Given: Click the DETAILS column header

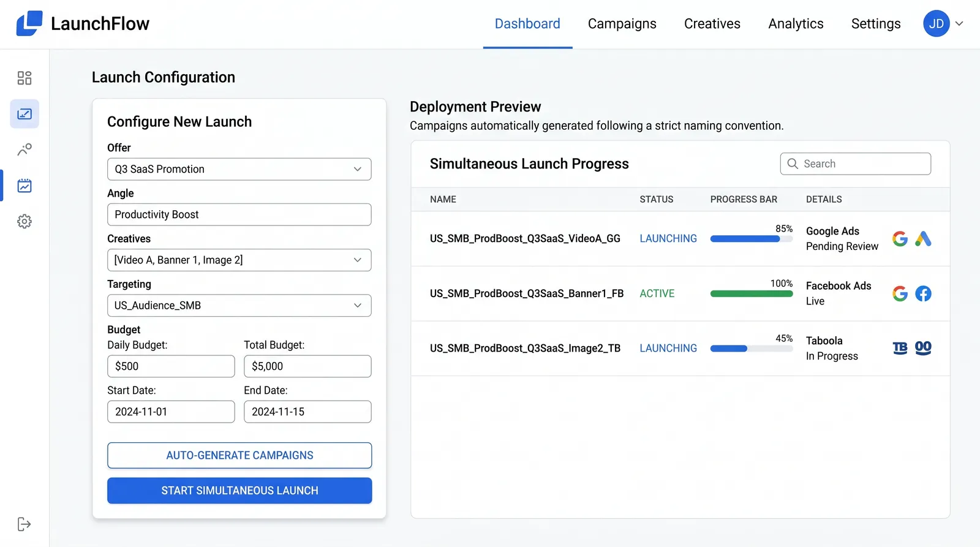Looking at the screenshot, I should point(824,199).
